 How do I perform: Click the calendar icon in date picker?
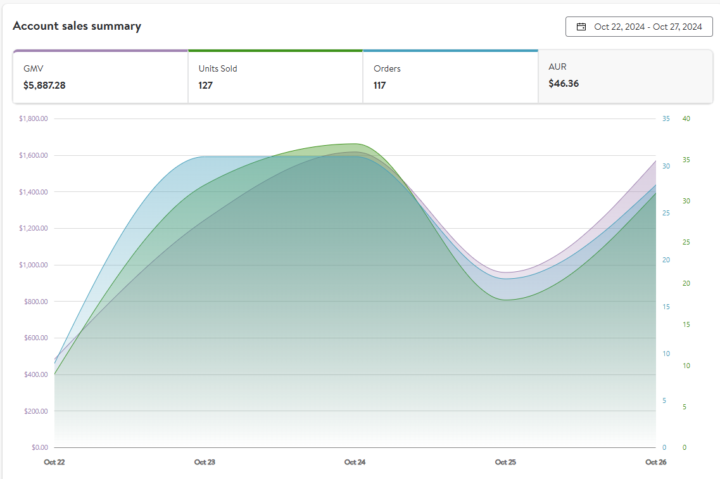581,27
